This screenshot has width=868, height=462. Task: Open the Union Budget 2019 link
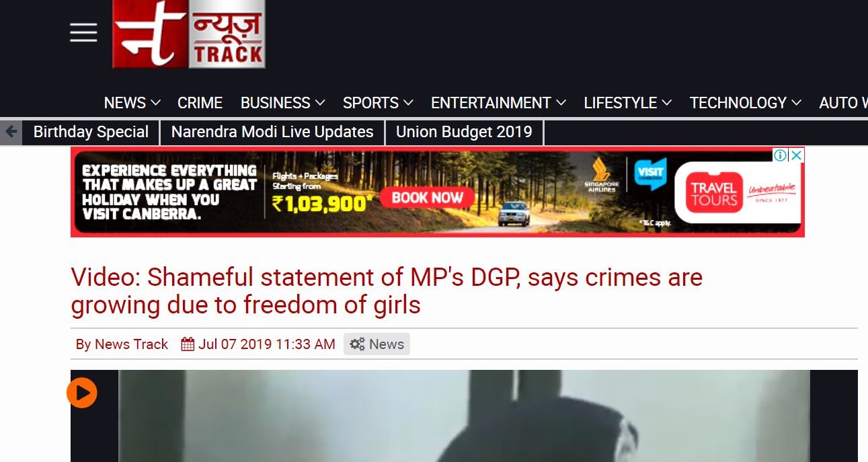click(x=464, y=132)
